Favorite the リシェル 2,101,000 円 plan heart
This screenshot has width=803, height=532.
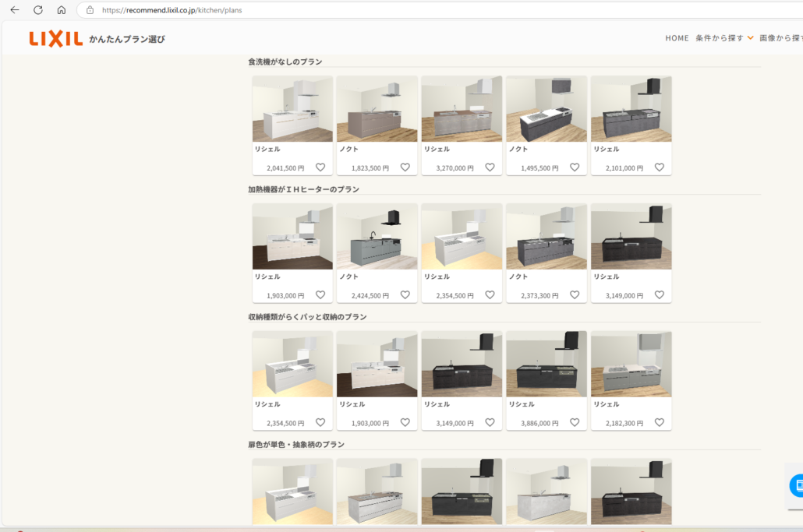(660, 167)
